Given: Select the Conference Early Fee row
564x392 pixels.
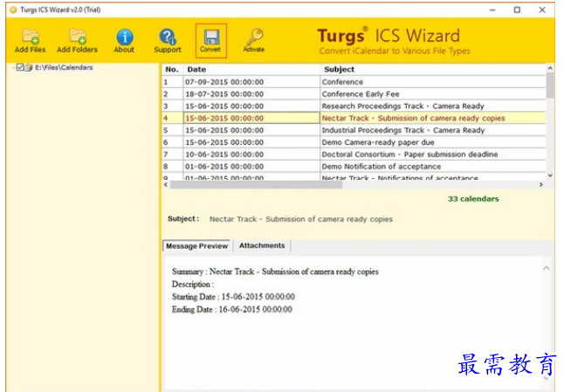Looking at the screenshot, I should 354,94.
